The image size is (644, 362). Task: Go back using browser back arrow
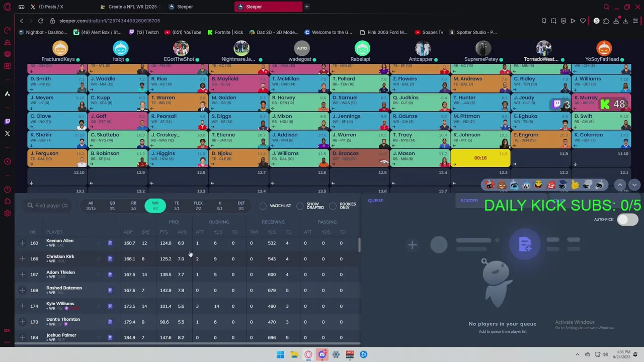pos(21,21)
